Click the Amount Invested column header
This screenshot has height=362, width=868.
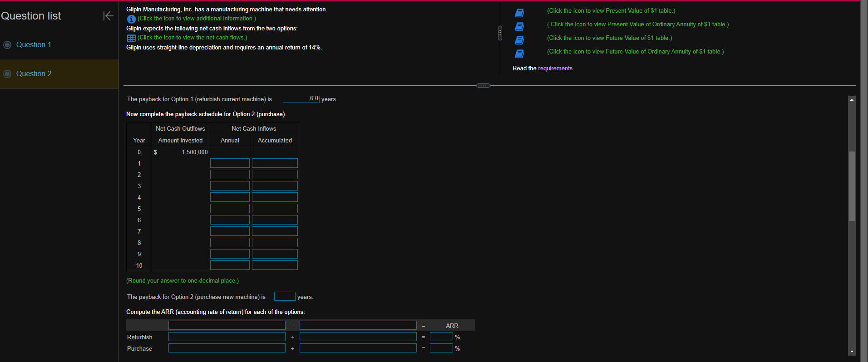(x=180, y=141)
